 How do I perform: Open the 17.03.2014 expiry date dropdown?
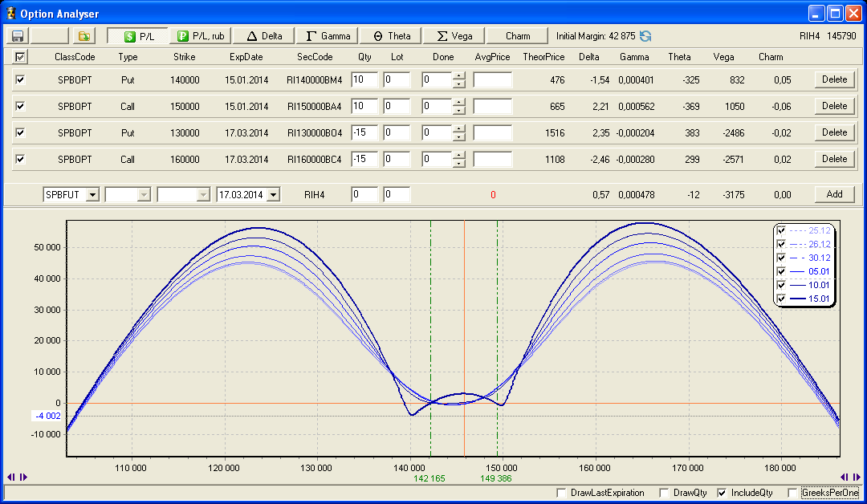tap(275, 194)
